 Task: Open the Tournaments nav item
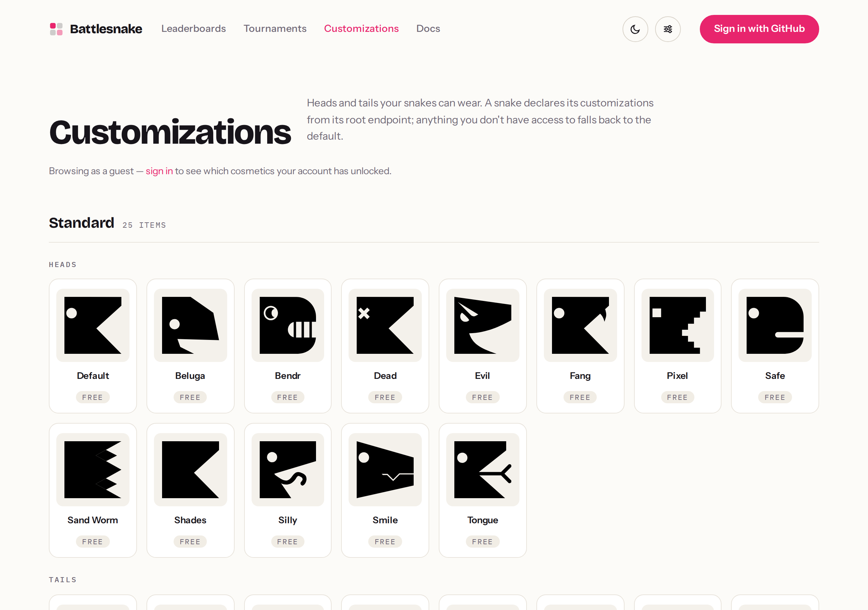point(275,29)
